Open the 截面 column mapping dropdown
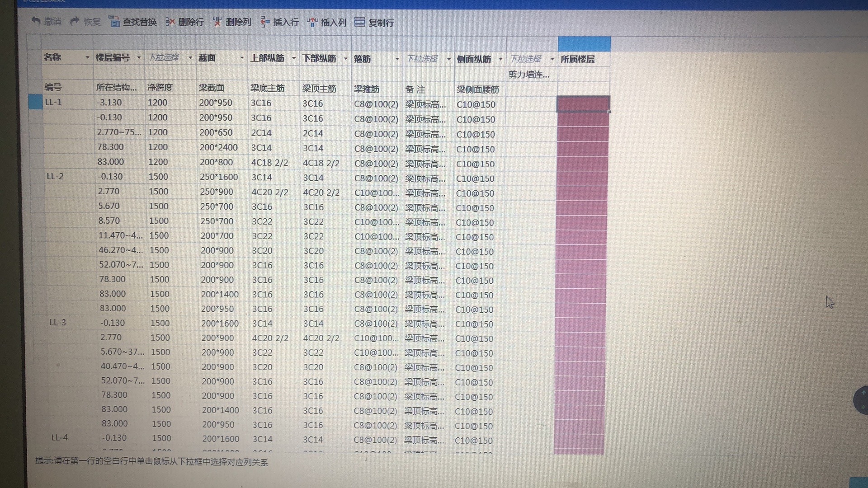The height and width of the screenshot is (488, 868). pyautogui.click(x=242, y=58)
